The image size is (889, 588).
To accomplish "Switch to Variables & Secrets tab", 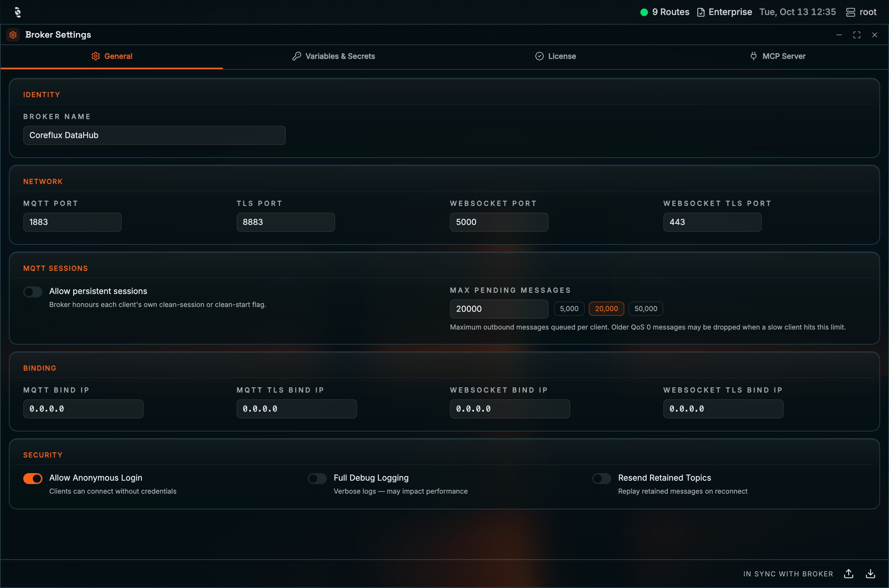I will [x=333, y=57].
